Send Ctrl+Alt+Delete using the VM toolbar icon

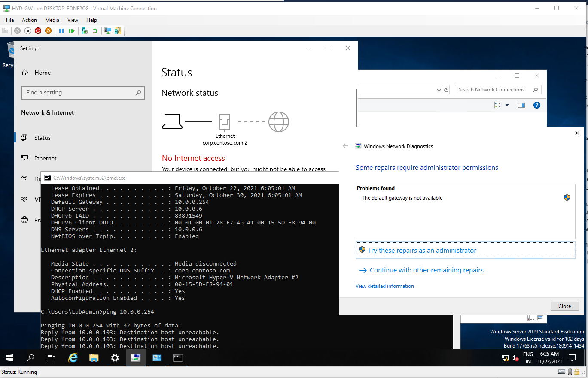click(x=5, y=31)
